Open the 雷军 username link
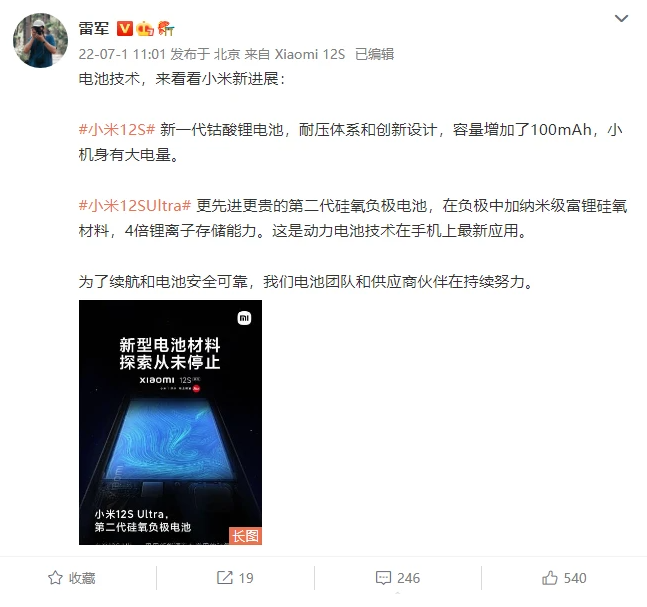The width and height of the screenshot is (647, 607). point(94,28)
